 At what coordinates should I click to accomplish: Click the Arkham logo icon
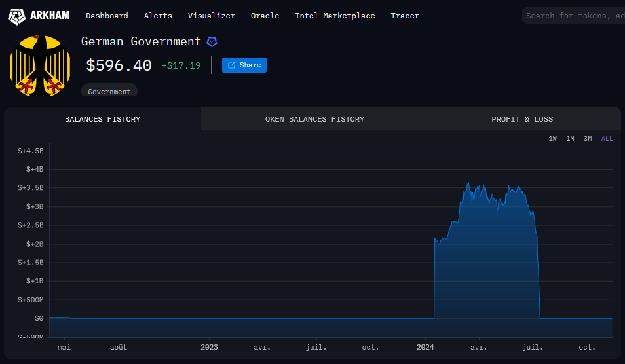16,16
